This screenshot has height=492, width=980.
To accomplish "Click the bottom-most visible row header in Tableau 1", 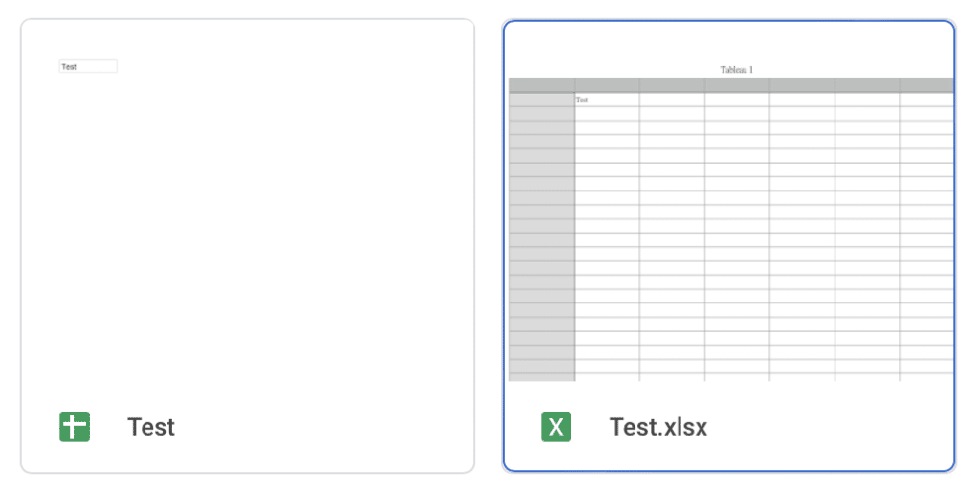I will tap(542, 377).
